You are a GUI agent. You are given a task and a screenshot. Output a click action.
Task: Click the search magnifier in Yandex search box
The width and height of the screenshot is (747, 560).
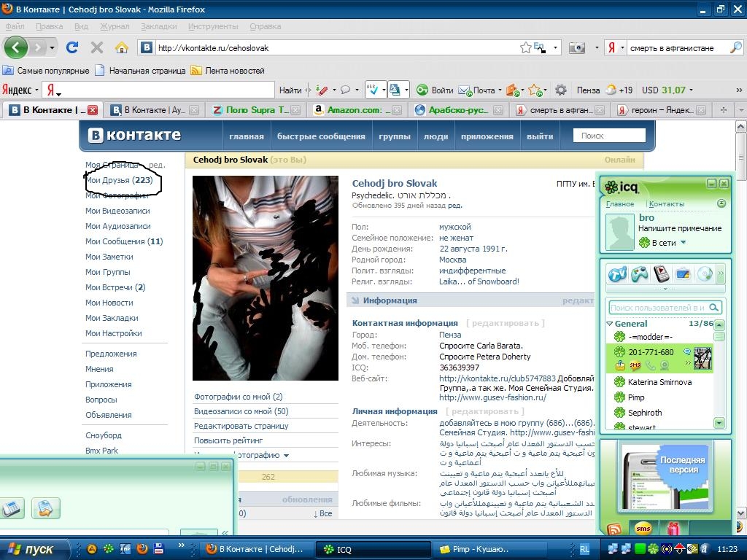[x=736, y=47]
